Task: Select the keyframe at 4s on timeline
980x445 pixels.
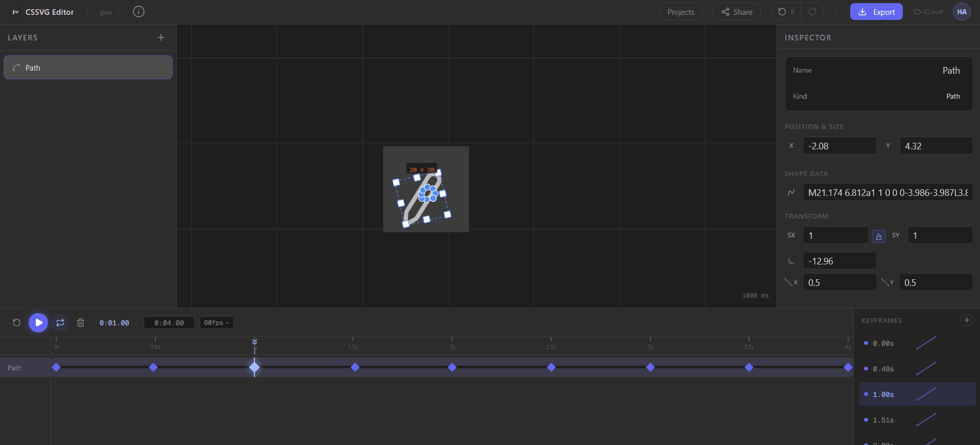Action: click(x=848, y=367)
